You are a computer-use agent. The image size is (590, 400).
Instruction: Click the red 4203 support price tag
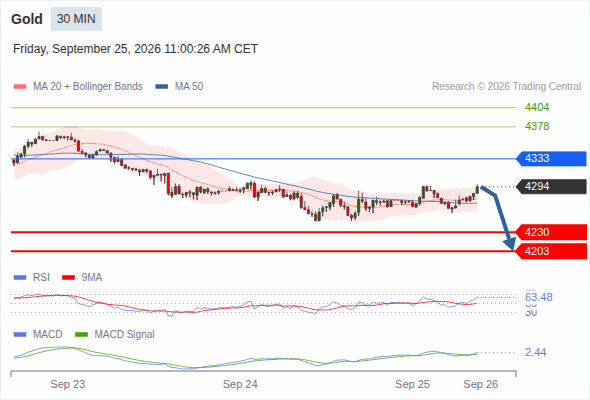point(551,251)
